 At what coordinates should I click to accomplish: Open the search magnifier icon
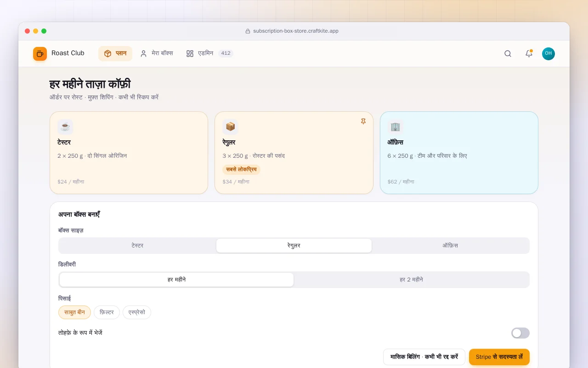[508, 54]
